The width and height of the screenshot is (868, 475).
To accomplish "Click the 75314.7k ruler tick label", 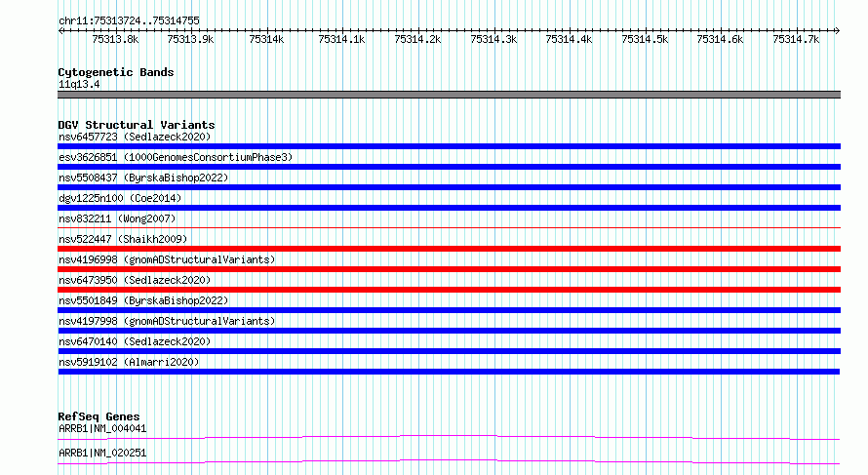I will (x=796, y=39).
